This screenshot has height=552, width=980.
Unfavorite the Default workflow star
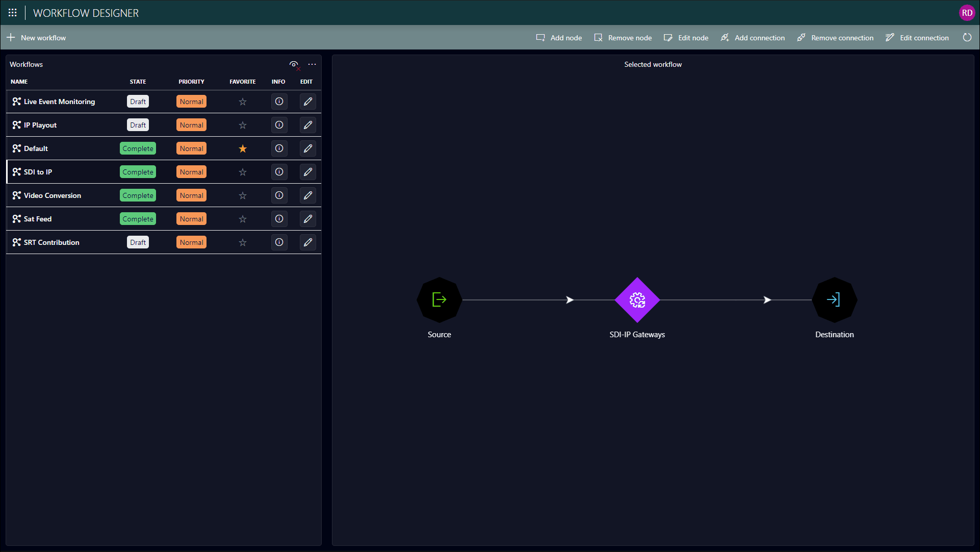pos(243,148)
